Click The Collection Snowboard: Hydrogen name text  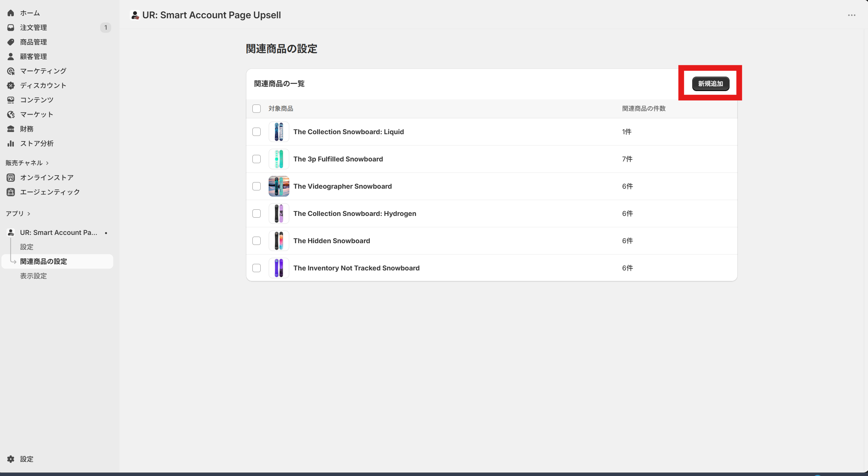[x=355, y=214]
